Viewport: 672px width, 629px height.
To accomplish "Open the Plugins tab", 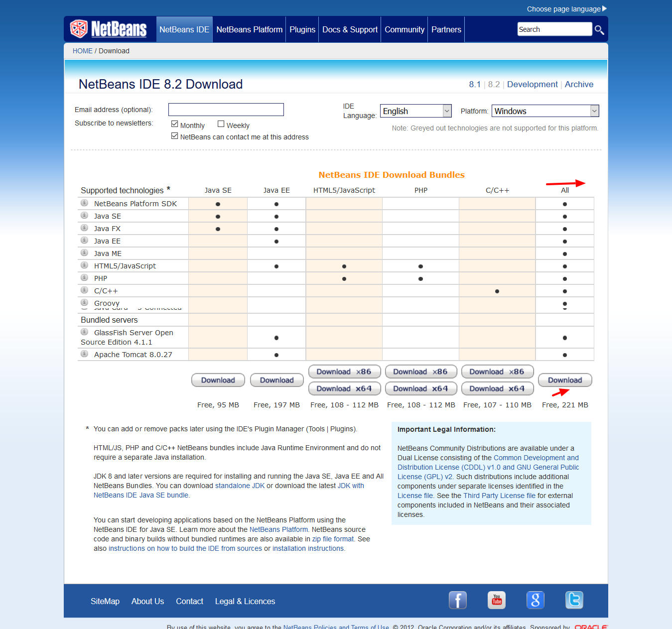I will [x=302, y=29].
